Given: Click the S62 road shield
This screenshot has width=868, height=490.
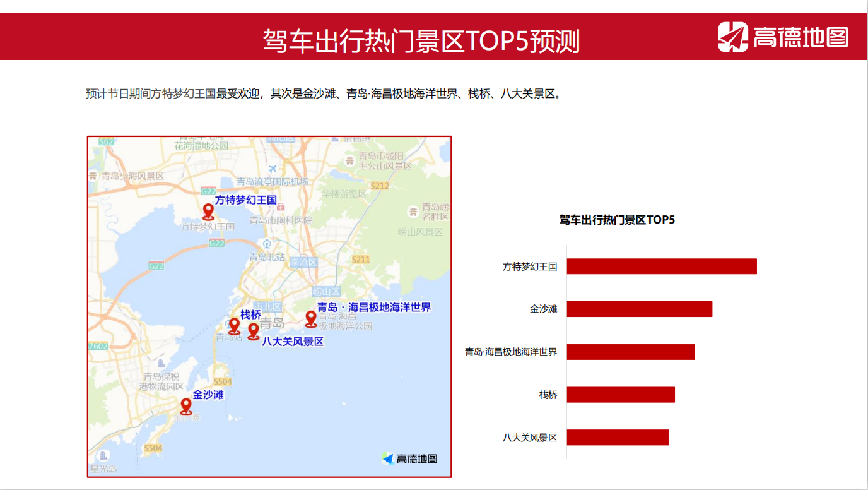Looking at the screenshot, I should [x=107, y=141].
